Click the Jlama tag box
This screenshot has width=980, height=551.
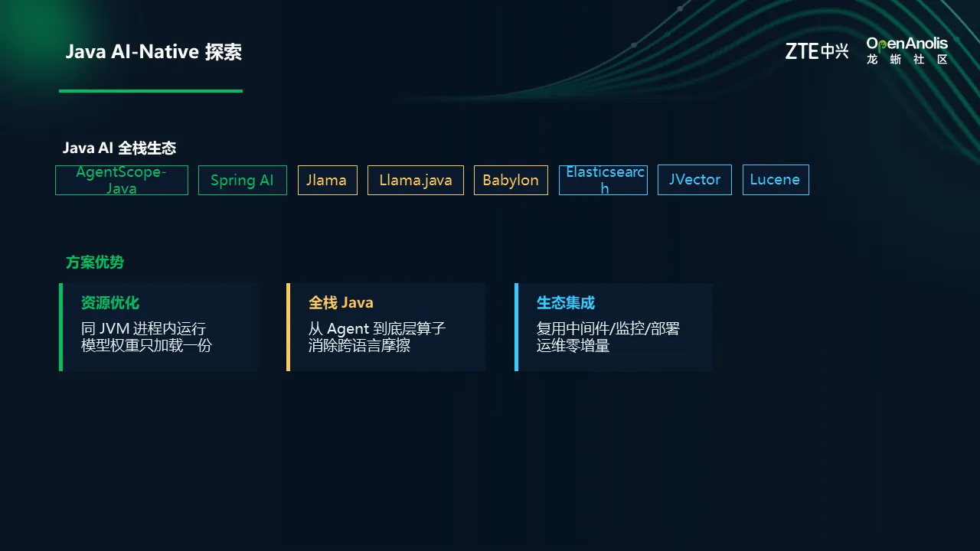click(328, 180)
